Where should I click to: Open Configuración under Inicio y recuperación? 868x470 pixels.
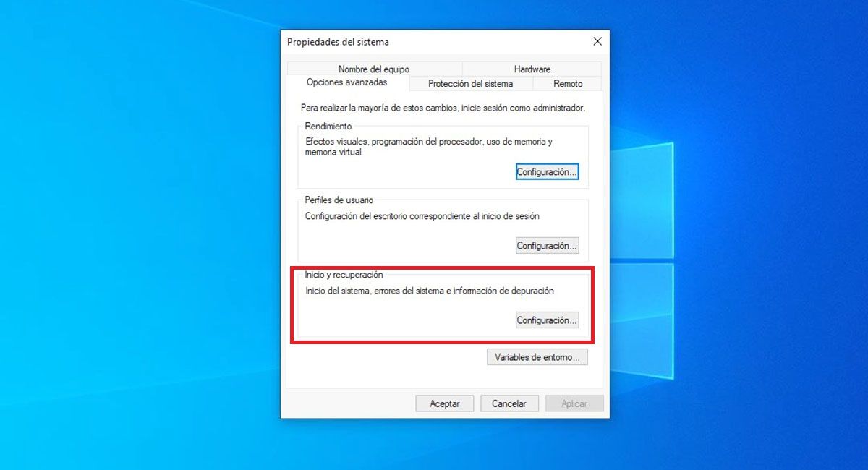click(x=547, y=320)
